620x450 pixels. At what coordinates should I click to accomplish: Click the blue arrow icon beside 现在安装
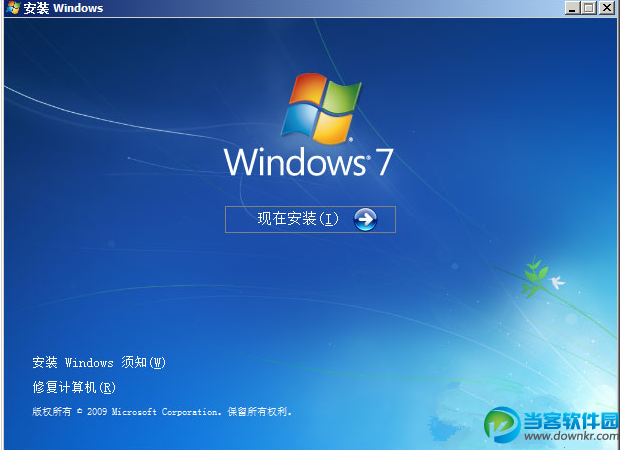coord(365,219)
